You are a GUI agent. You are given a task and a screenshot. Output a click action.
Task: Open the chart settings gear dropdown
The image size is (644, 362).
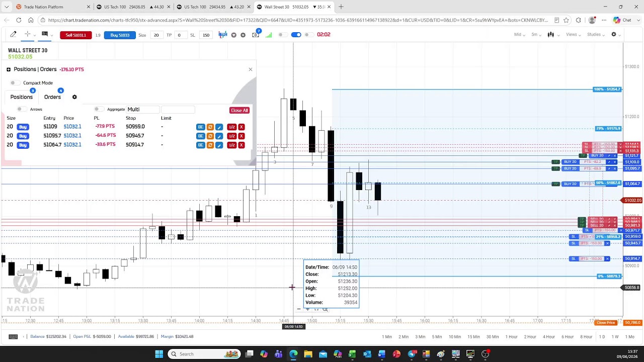[x=616, y=35]
